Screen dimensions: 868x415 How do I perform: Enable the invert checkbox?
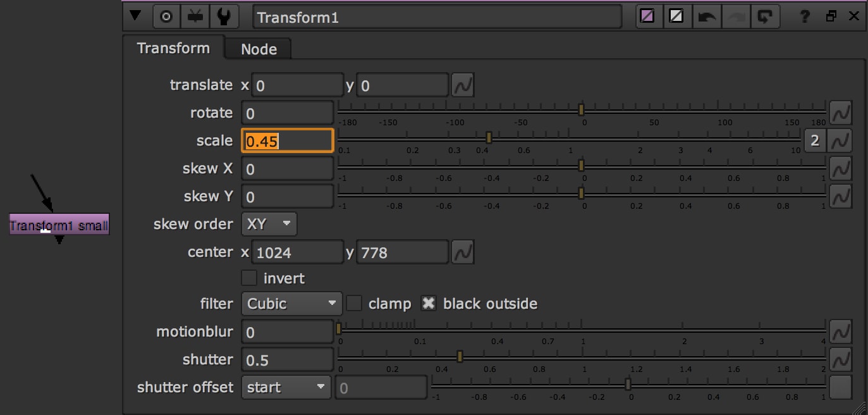[x=250, y=278]
